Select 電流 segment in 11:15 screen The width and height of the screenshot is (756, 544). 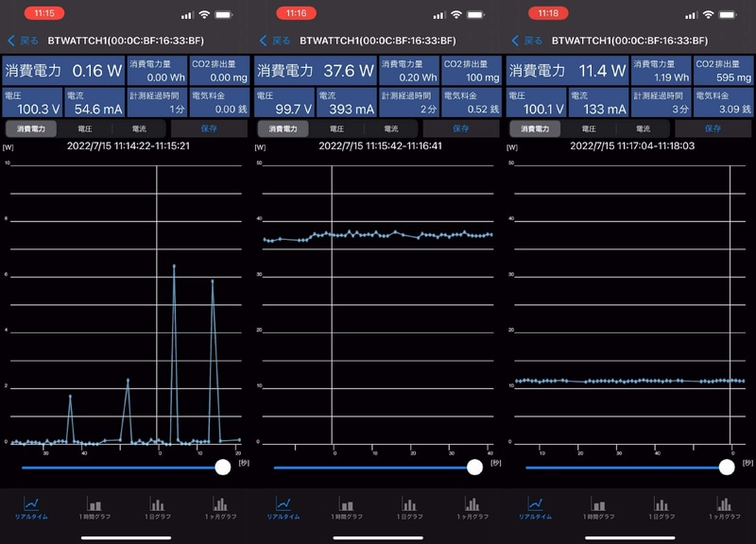(139, 128)
